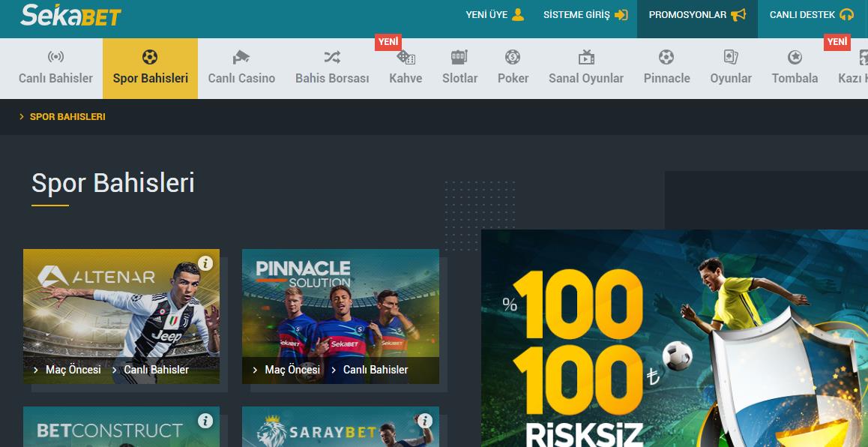The height and width of the screenshot is (447, 868).
Task: Click the dice icon above Kahve
Action: click(406, 57)
